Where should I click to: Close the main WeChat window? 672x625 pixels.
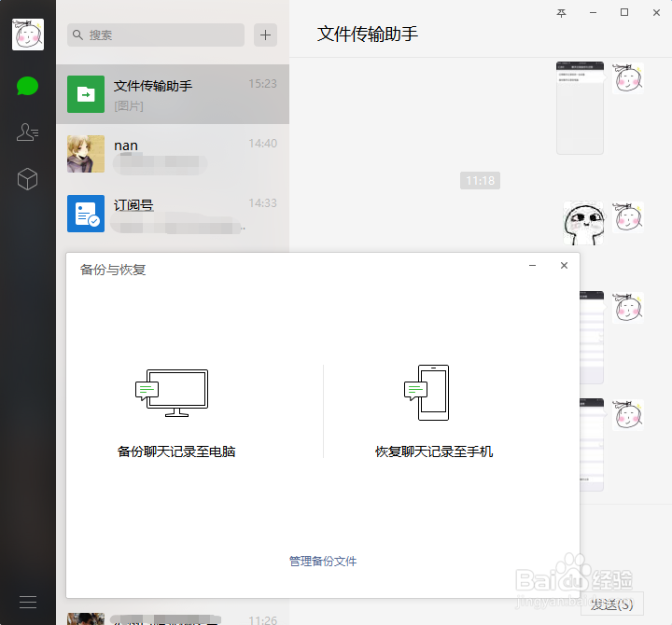(x=656, y=13)
